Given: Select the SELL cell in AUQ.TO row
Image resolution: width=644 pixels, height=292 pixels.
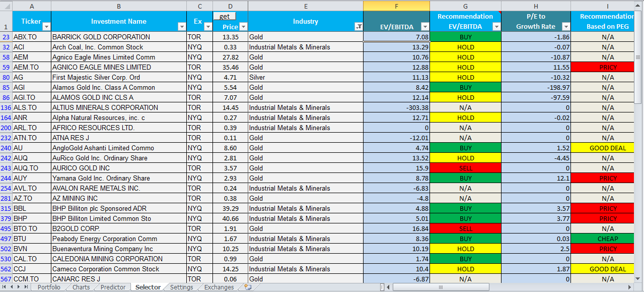Looking at the screenshot, I should pos(465,168).
